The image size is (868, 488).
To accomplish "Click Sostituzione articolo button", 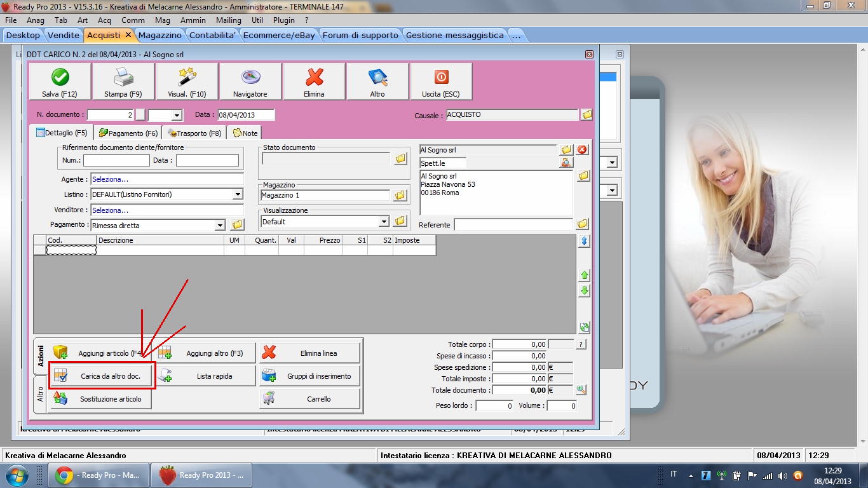I will [x=102, y=399].
